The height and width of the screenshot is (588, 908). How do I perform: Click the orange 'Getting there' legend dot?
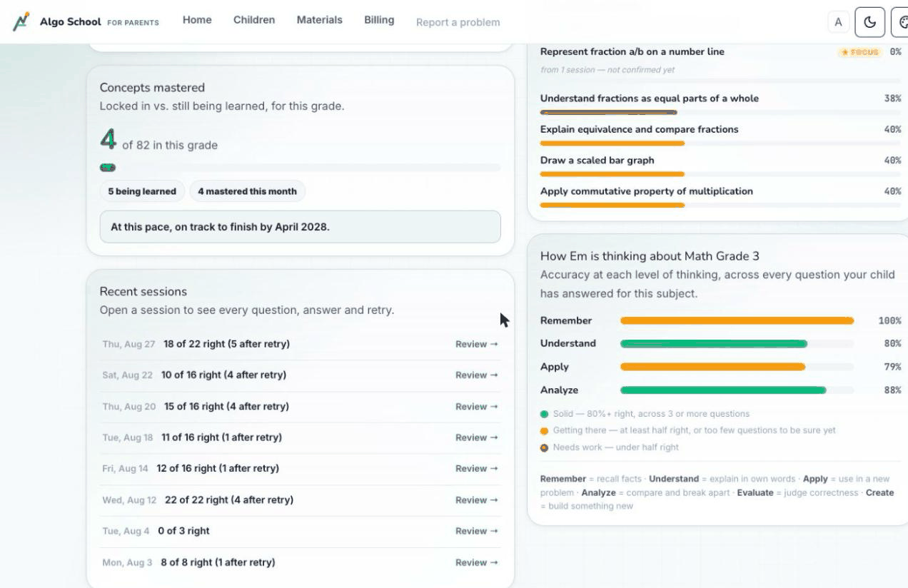[545, 431]
